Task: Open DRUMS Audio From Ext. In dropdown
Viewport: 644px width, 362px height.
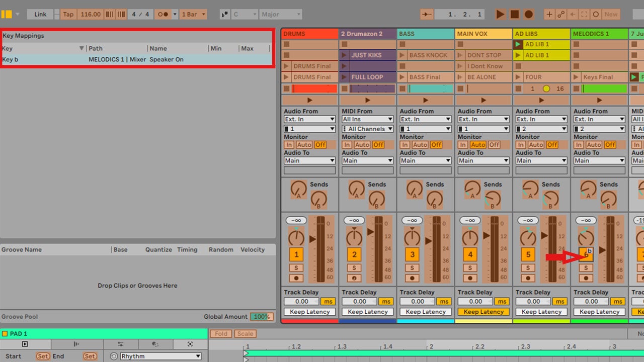Action: coord(309,119)
